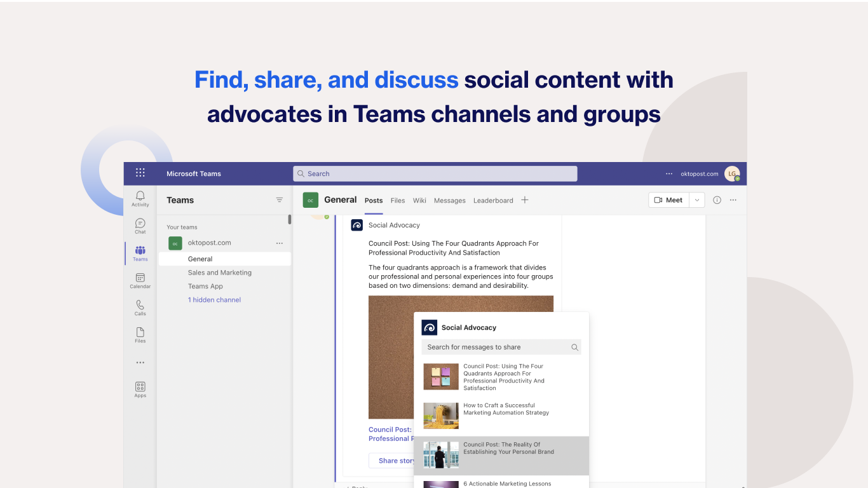Viewport: 868px width, 488px height.
Task: Click Social Advocacy sender name in post
Action: pos(394,225)
